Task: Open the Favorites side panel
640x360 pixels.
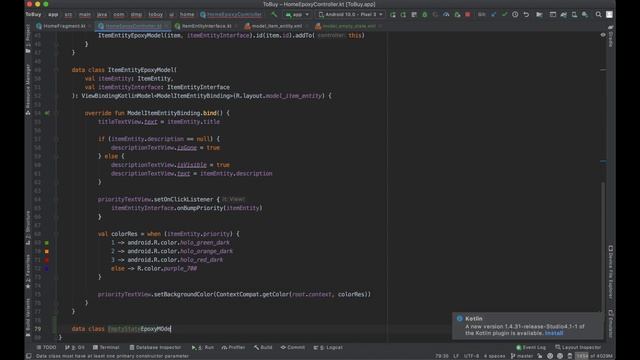Action: click(28, 272)
